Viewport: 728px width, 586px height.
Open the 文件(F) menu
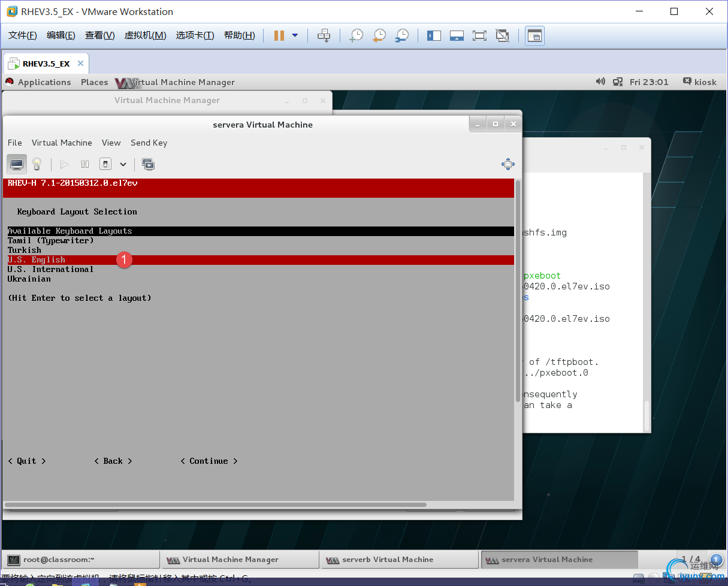[x=23, y=35]
